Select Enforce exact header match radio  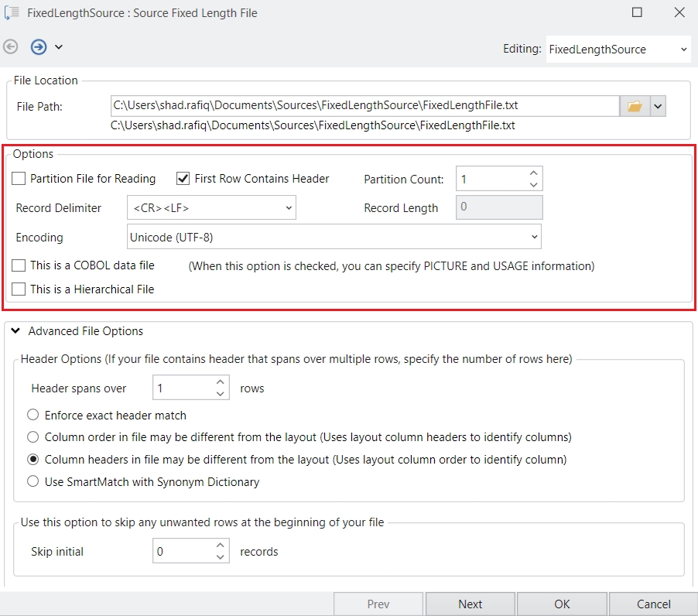click(x=33, y=415)
